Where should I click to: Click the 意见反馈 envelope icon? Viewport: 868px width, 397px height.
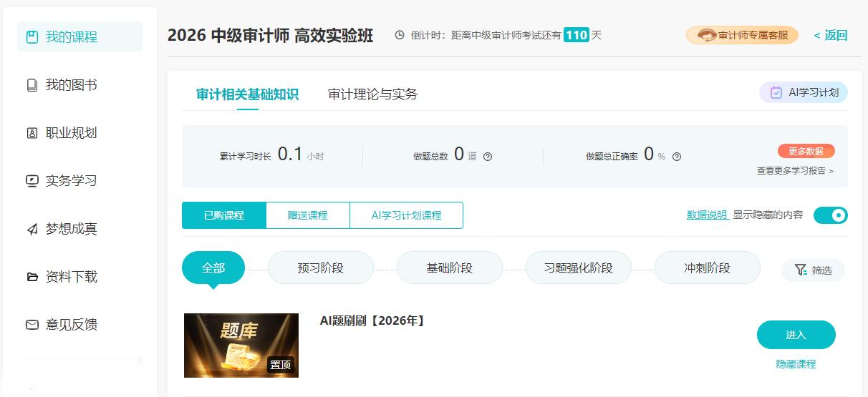pyautogui.click(x=32, y=325)
